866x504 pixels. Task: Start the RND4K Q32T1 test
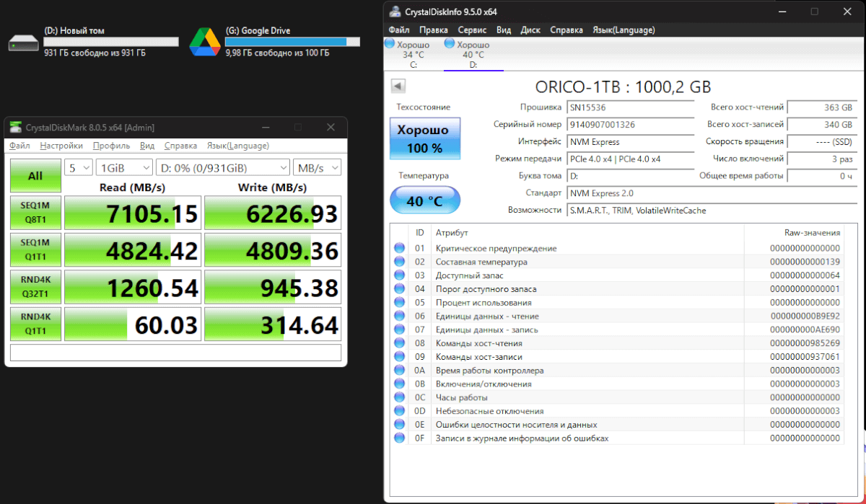tap(35, 288)
